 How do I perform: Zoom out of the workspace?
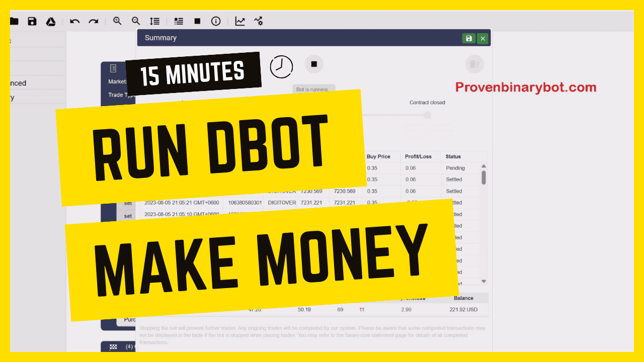136,21
